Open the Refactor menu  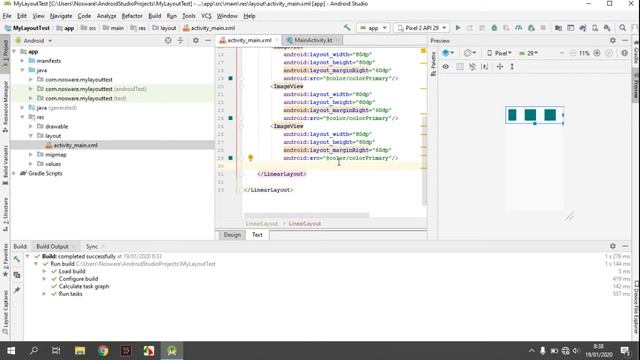point(132,16)
